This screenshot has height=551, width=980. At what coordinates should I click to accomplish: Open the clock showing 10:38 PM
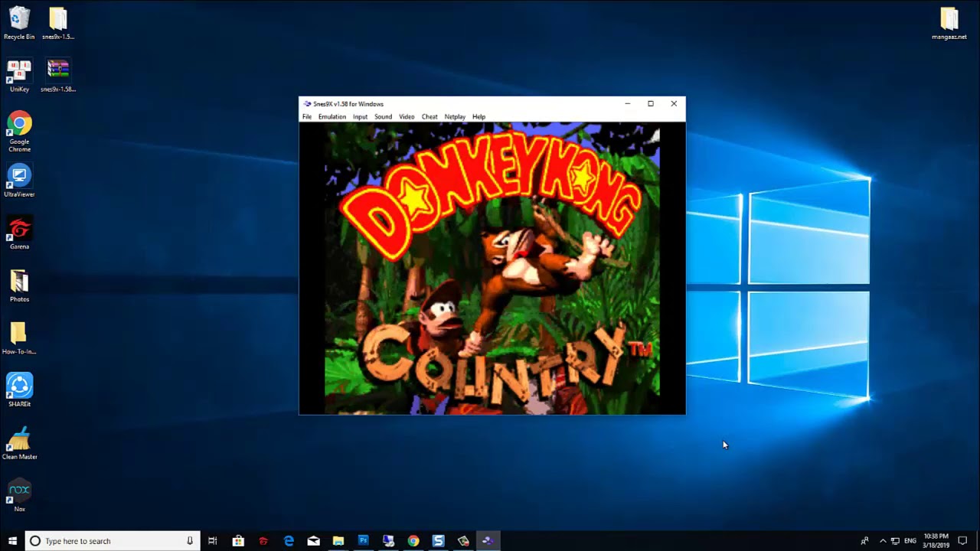tap(936, 541)
